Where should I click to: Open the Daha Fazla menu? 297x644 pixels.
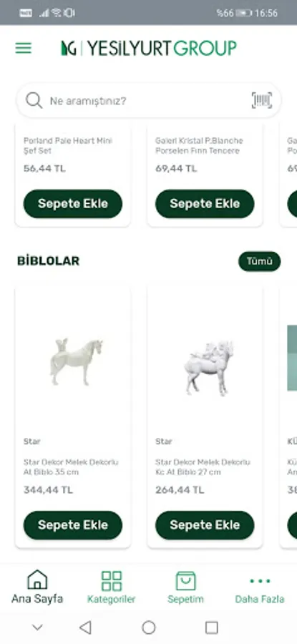260,587
